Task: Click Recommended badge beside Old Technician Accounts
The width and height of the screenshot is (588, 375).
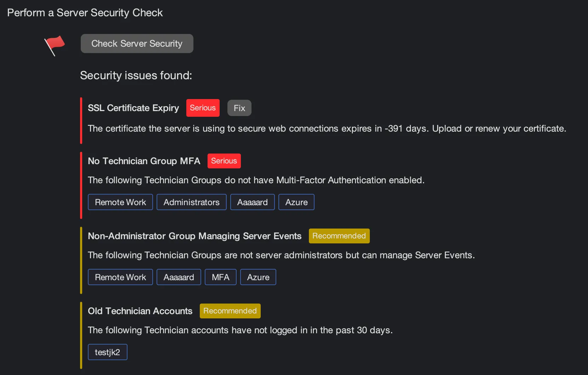Action: (230, 311)
